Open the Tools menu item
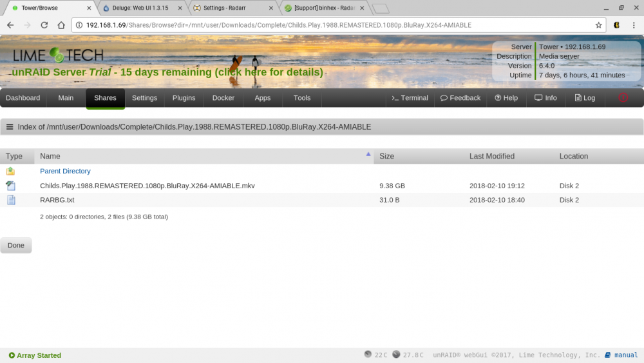Image resolution: width=644 pixels, height=363 pixels. point(302,98)
